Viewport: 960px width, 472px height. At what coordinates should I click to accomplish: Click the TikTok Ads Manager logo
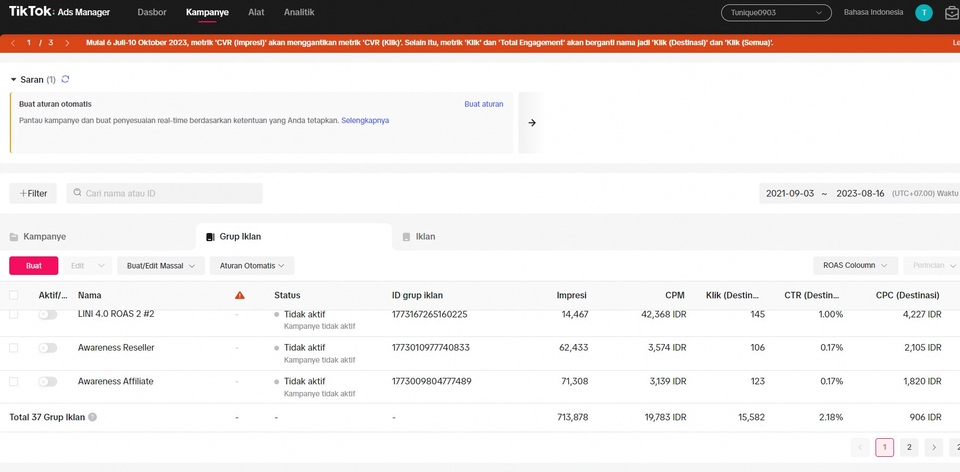click(x=59, y=12)
